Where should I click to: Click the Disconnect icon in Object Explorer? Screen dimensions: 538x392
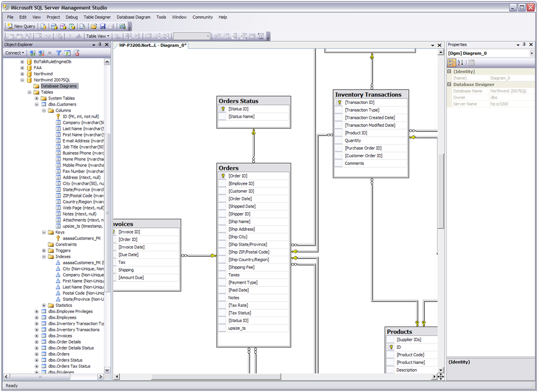[x=41, y=53]
